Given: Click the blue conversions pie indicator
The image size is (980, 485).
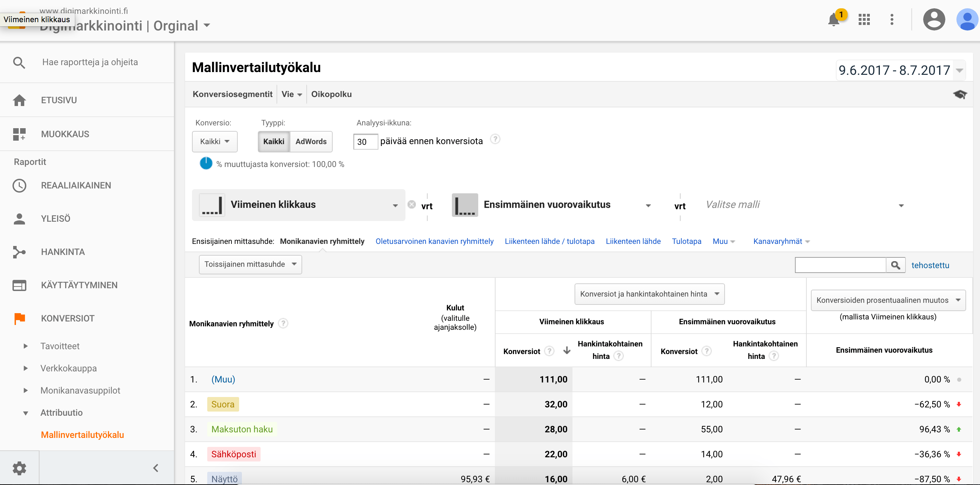Looking at the screenshot, I should pyautogui.click(x=206, y=164).
